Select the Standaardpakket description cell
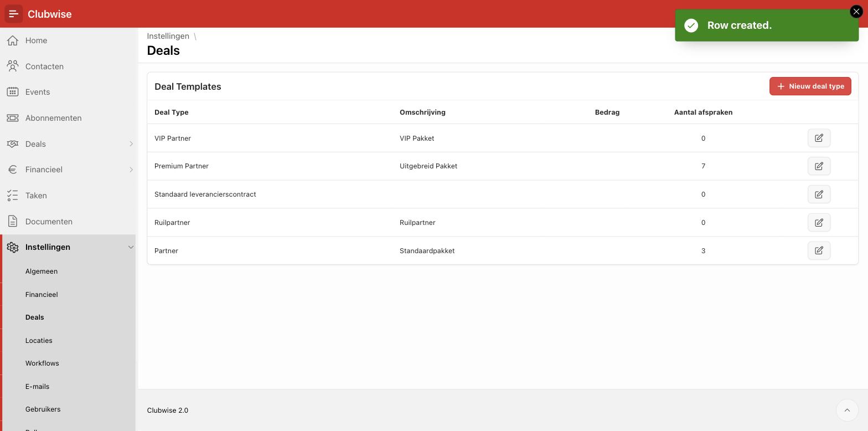 [x=427, y=251]
